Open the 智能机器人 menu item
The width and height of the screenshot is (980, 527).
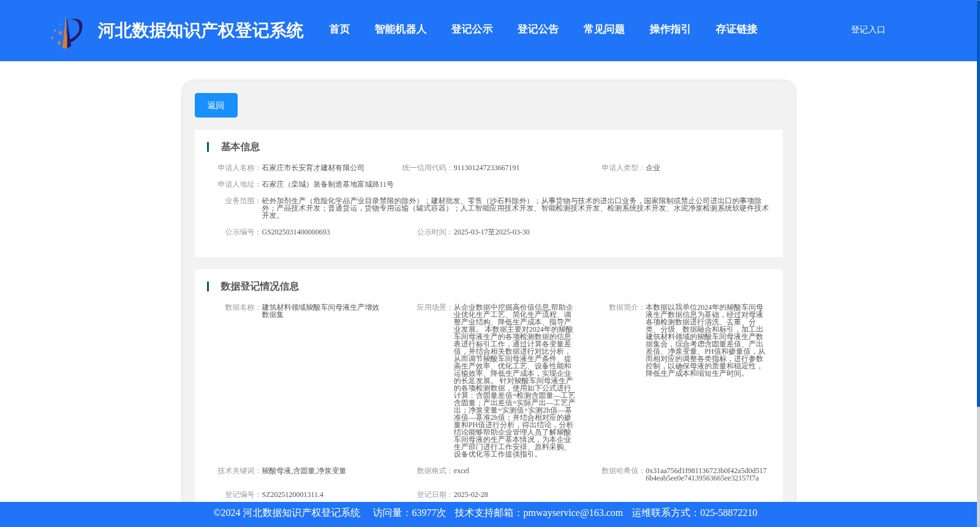401,29
